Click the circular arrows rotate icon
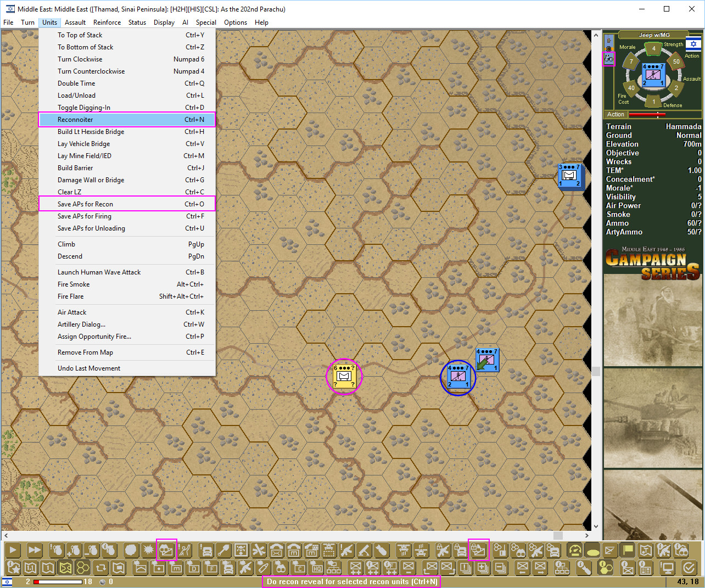 click(x=100, y=568)
